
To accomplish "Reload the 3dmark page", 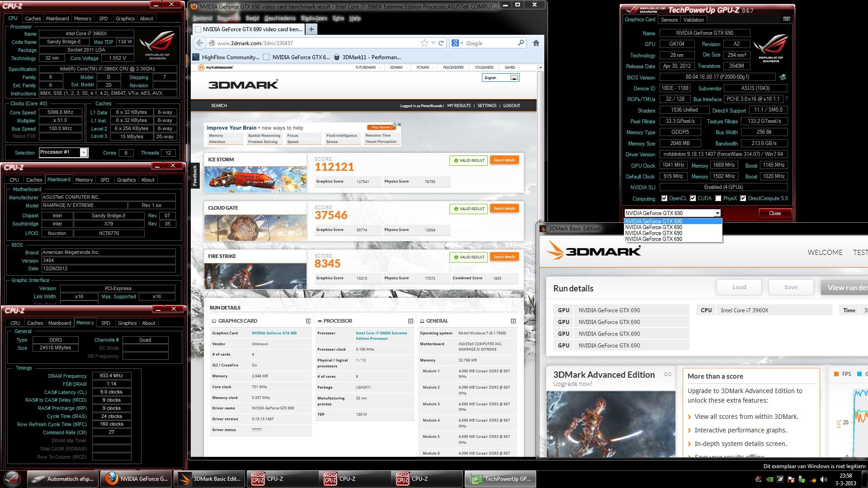I will click(x=441, y=43).
